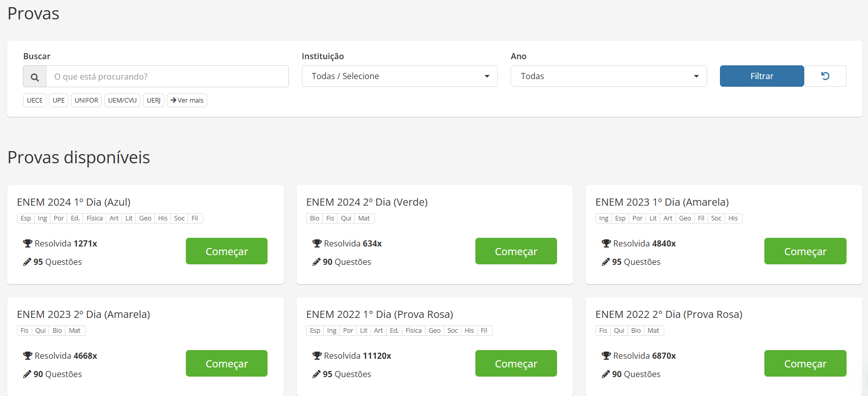
Task: Click trophy icon on ENEM 2022 2º Dia card
Action: pos(606,356)
